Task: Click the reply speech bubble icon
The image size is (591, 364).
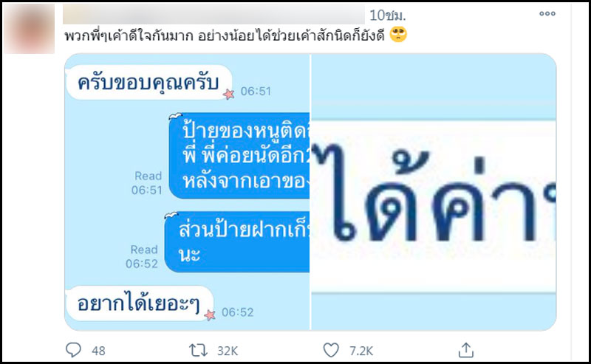Action: point(73,350)
